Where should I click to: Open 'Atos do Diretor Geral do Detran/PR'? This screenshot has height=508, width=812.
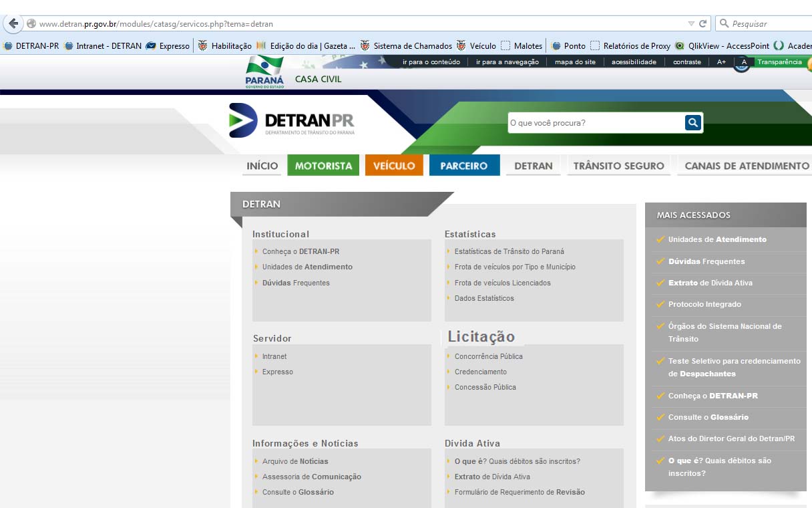coord(731,438)
